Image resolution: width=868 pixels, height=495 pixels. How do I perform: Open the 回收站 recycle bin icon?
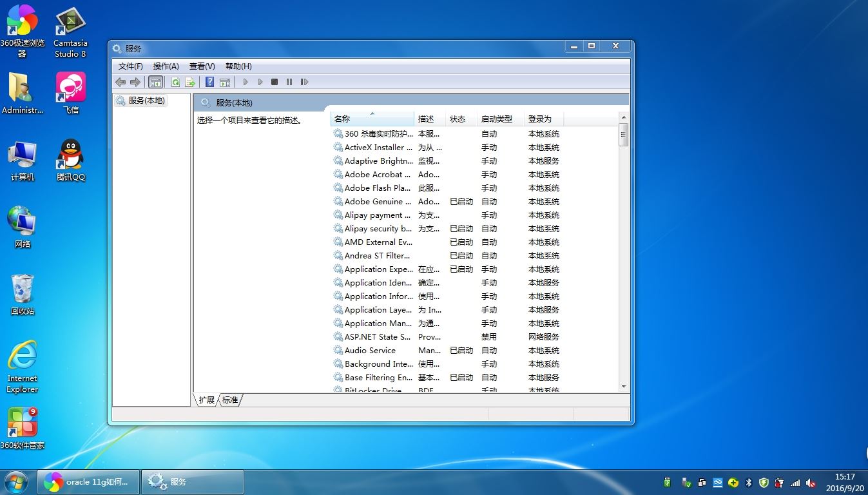tap(22, 295)
